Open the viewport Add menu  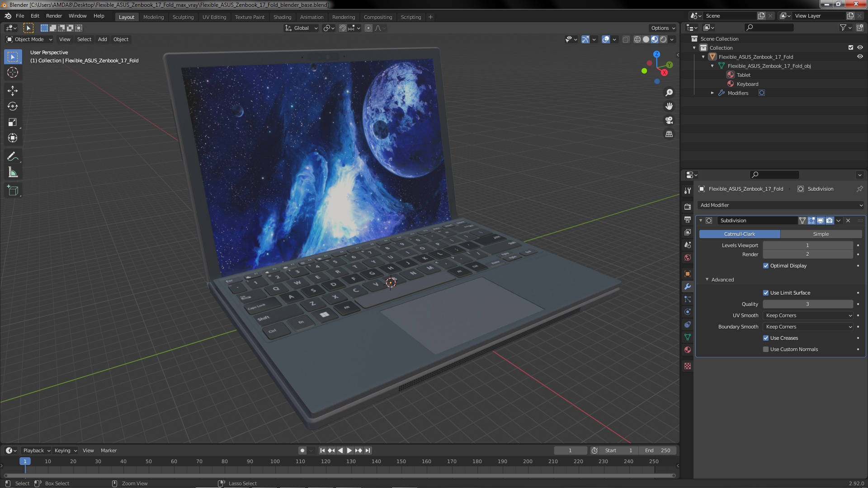coord(103,39)
